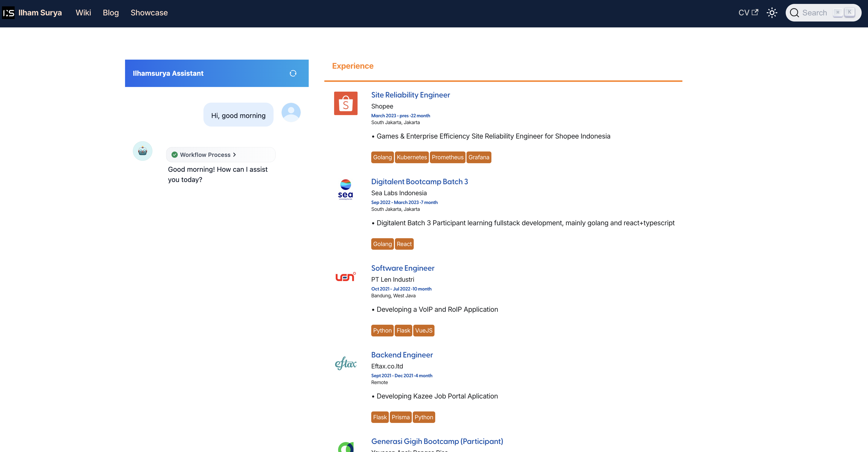Open Generasi Gigih Bootcamp (Participant) link

pos(437,441)
